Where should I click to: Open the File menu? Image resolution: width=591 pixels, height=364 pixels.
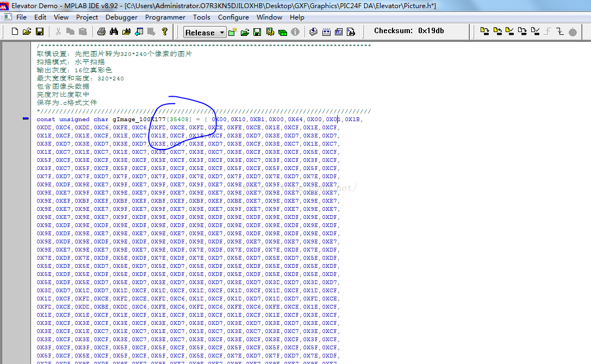pyautogui.click(x=22, y=17)
